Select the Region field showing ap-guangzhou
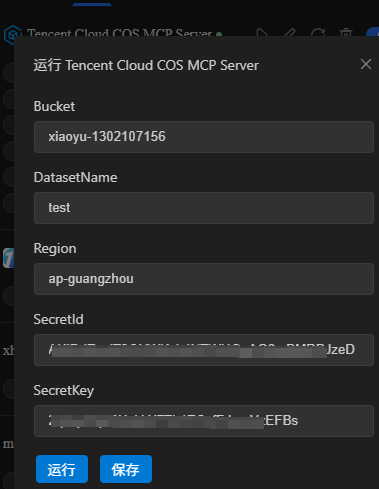This screenshot has height=489, width=379. (x=204, y=279)
